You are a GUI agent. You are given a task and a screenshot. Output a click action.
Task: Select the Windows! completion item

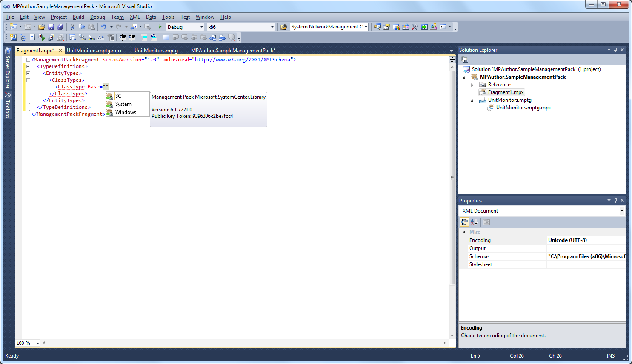pos(128,112)
